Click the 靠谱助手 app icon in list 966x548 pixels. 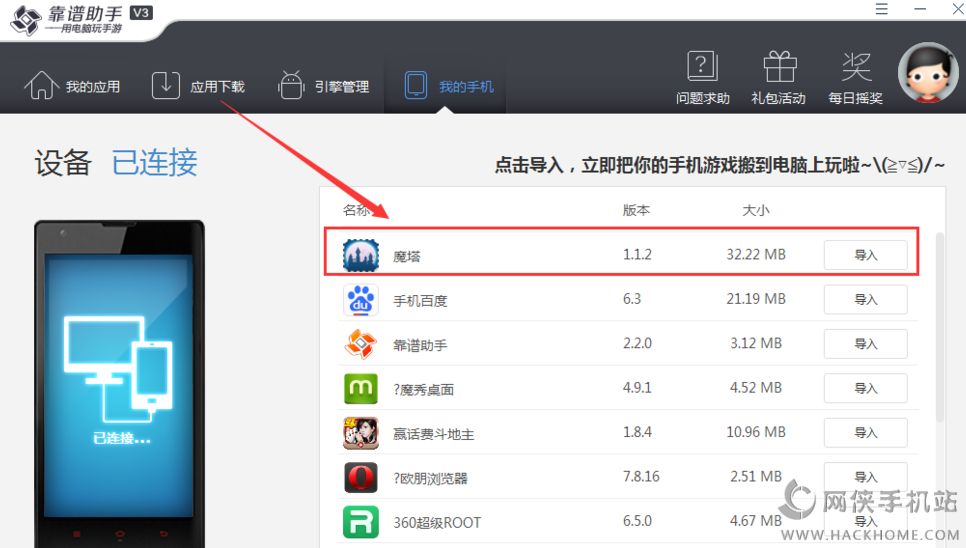click(x=360, y=344)
